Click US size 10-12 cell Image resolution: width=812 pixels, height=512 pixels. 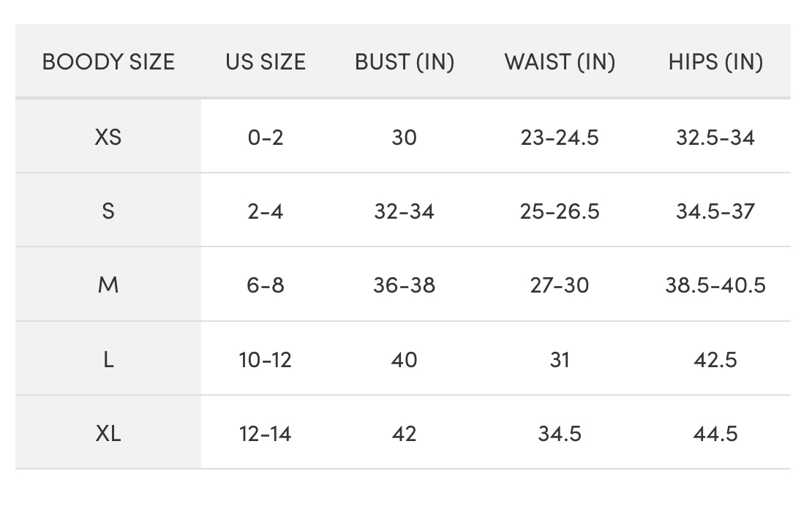point(266,360)
